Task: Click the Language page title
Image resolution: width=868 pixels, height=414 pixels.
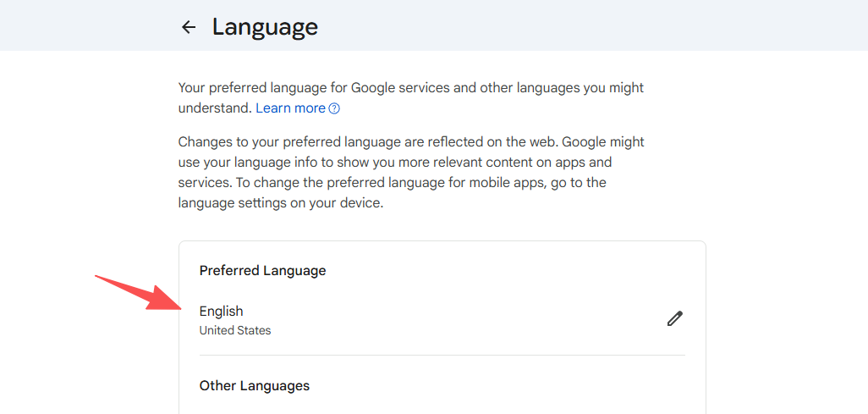Action: pyautogui.click(x=265, y=27)
